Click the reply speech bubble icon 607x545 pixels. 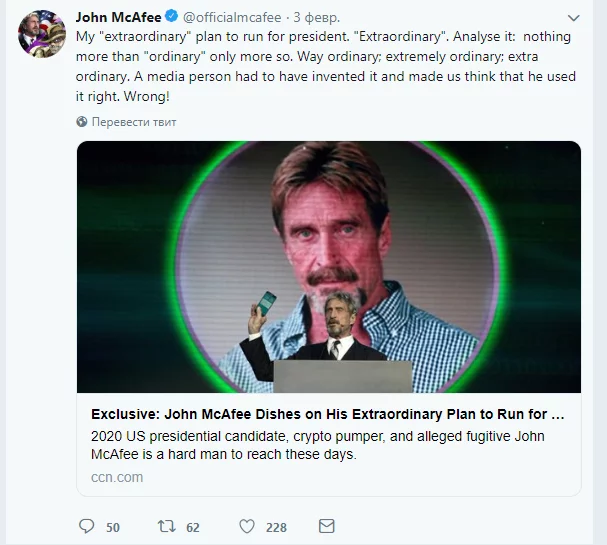[86, 526]
